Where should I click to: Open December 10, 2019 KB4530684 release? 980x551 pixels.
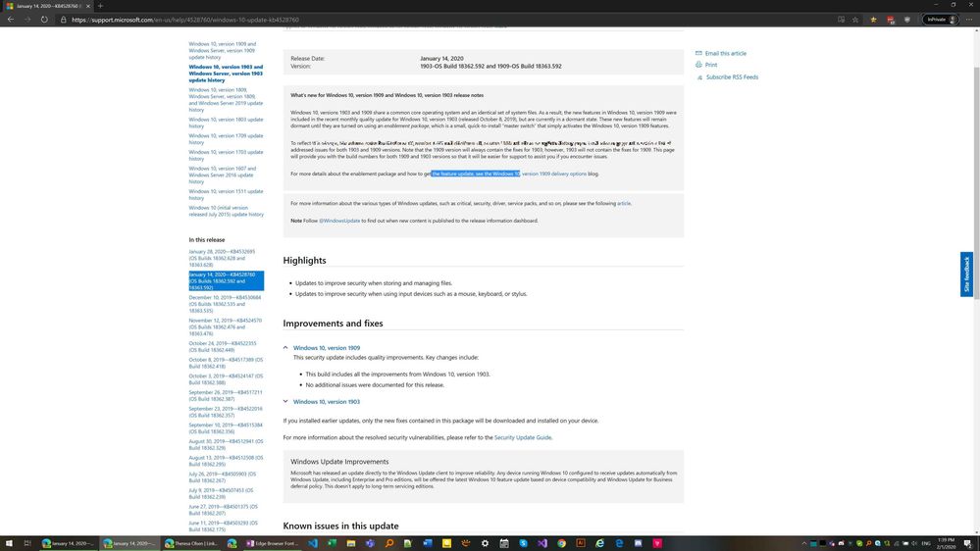click(225, 304)
